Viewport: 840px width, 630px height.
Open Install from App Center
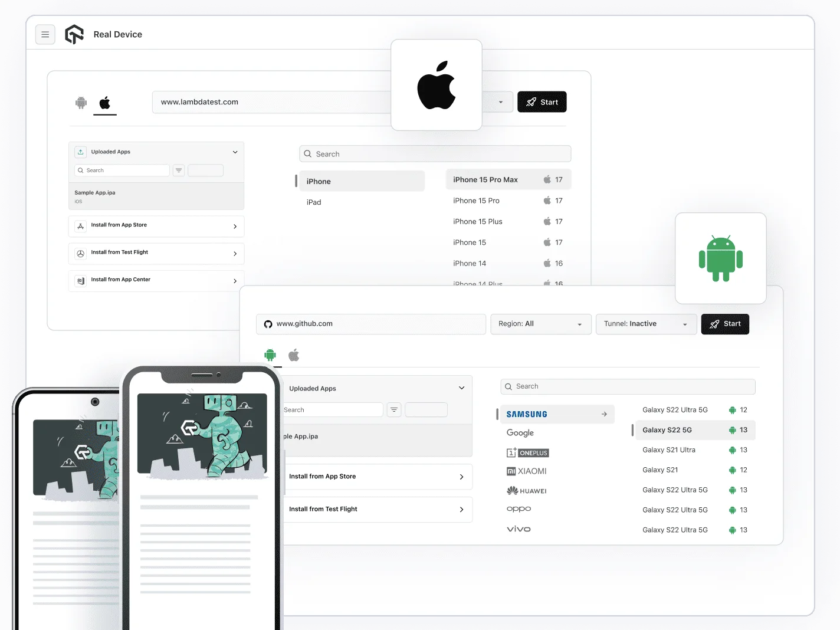coord(156,280)
